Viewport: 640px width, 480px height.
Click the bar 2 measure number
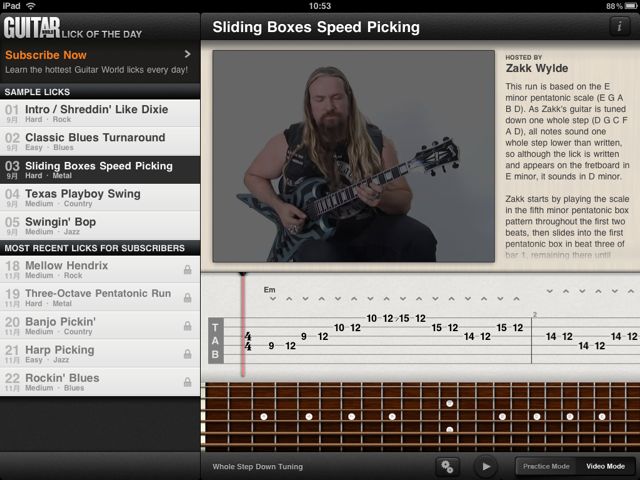point(535,315)
